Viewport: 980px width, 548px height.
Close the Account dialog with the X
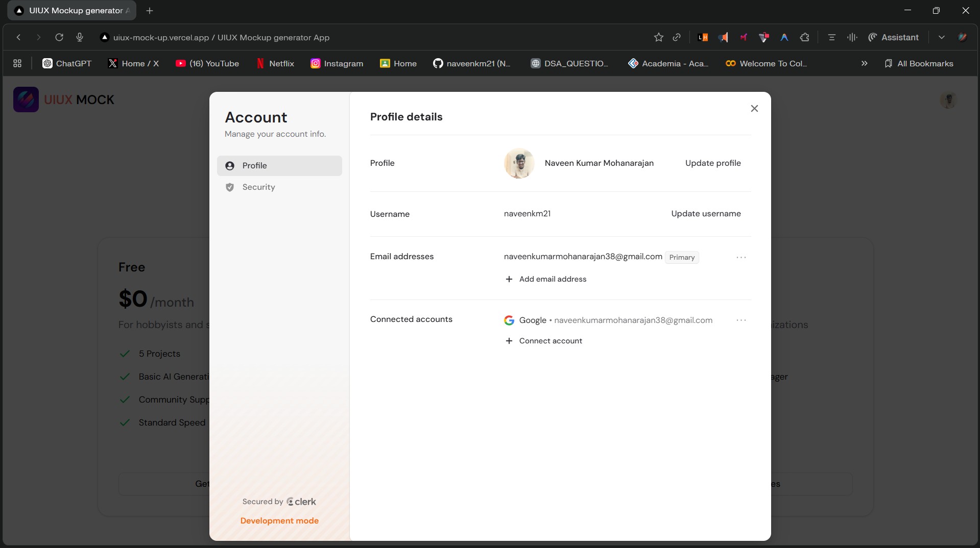pos(754,109)
